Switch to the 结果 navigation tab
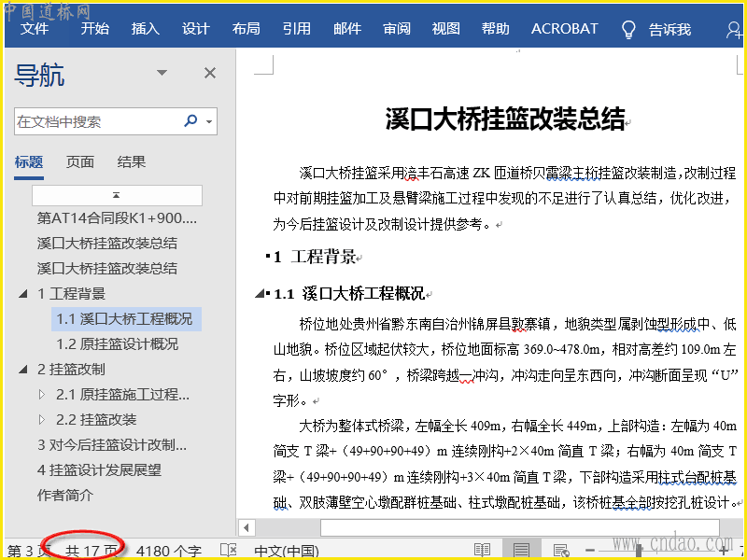The width and height of the screenshot is (747, 560). [x=132, y=161]
